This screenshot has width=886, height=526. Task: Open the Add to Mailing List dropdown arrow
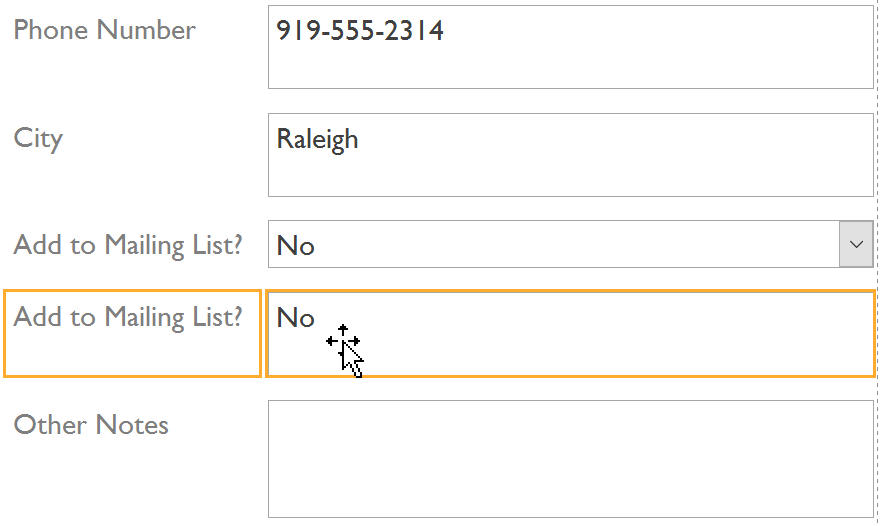(x=857, y=245)
